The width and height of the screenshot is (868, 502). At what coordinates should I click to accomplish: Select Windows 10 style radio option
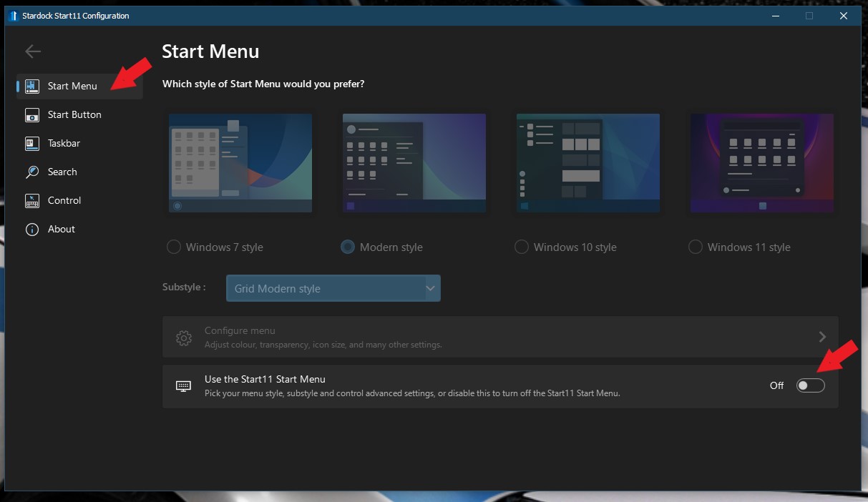[x=522, y=247]
